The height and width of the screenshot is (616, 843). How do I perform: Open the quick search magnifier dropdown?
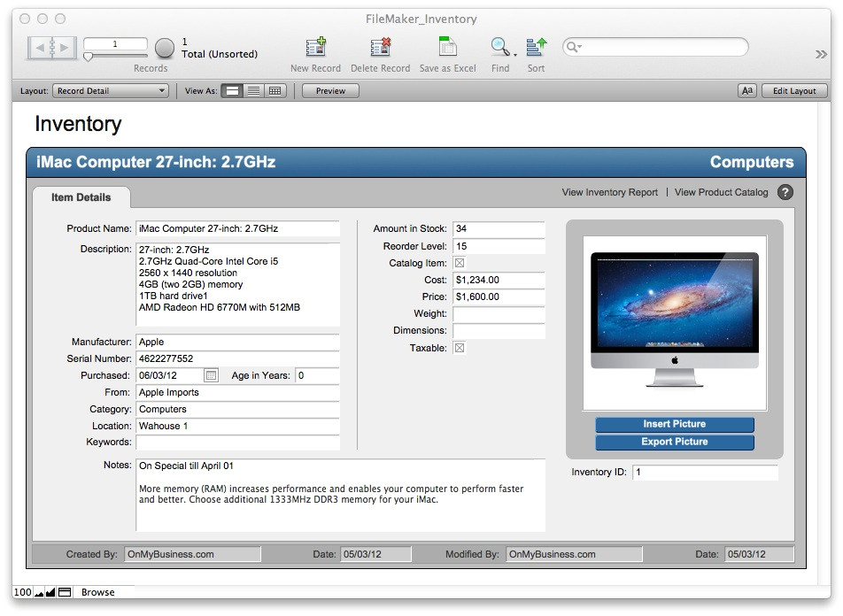(x=574, y=47)
